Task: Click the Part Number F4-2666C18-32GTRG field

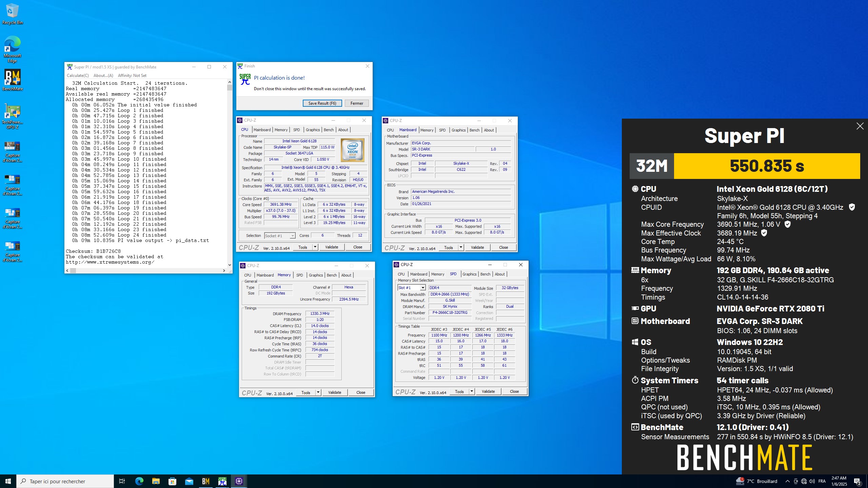Action: pyautogui.click(x=450, y=312)
